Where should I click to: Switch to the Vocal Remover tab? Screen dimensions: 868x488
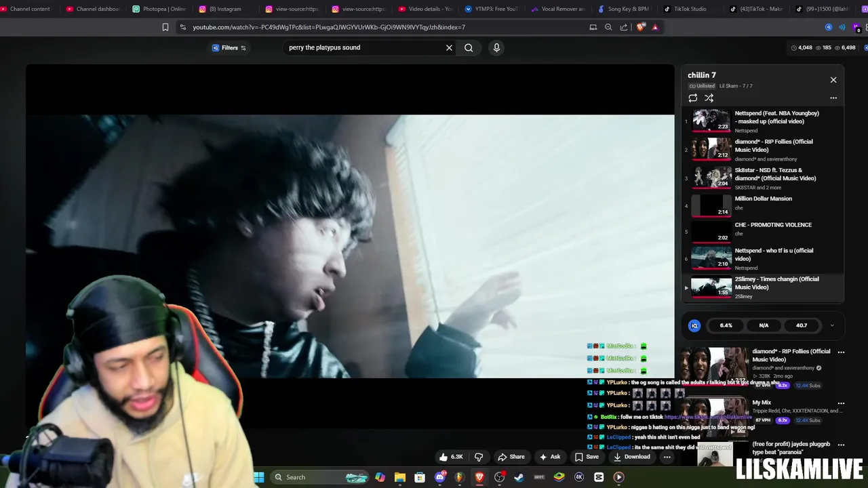point(557,9)
